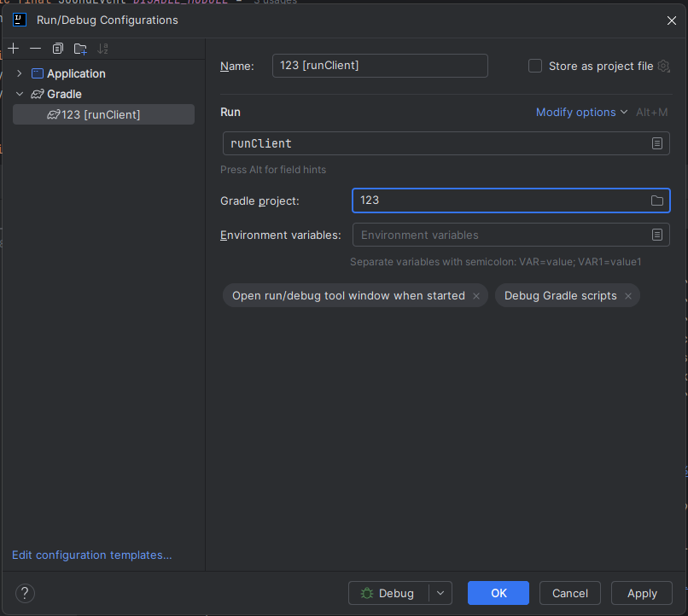Expand the Application node
The width and height of the screenshot is (688, 616).
coord(19,73)
